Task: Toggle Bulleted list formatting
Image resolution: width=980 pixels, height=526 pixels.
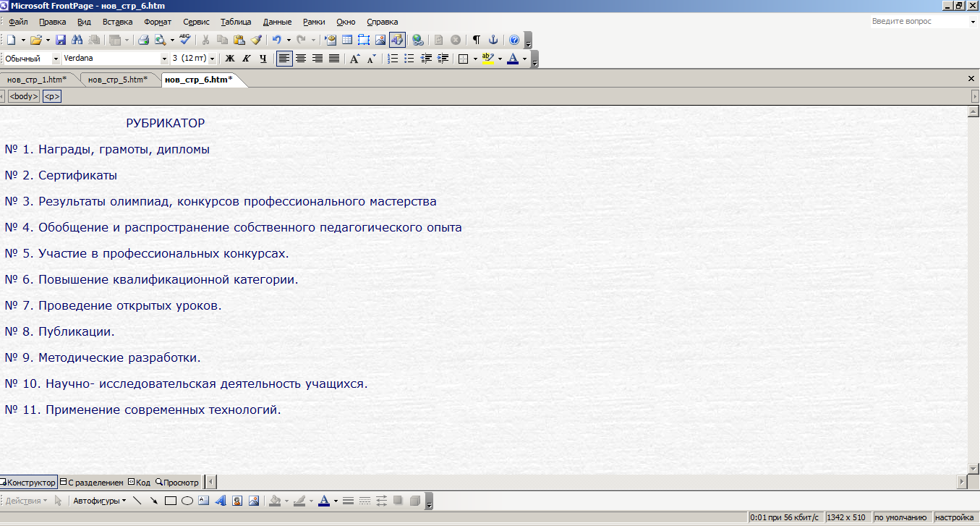Action: click(409, 59)
